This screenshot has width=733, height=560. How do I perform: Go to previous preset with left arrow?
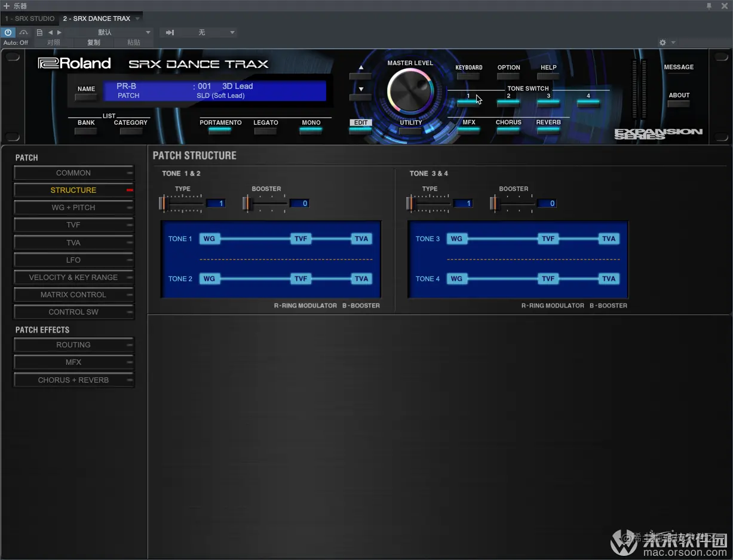[50, 32]
